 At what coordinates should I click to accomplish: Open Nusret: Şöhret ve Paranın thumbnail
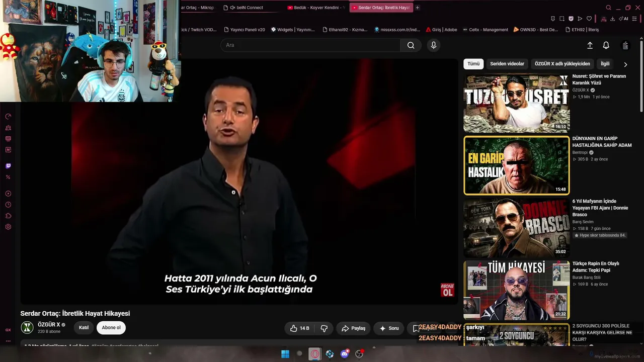coord(517,103)
